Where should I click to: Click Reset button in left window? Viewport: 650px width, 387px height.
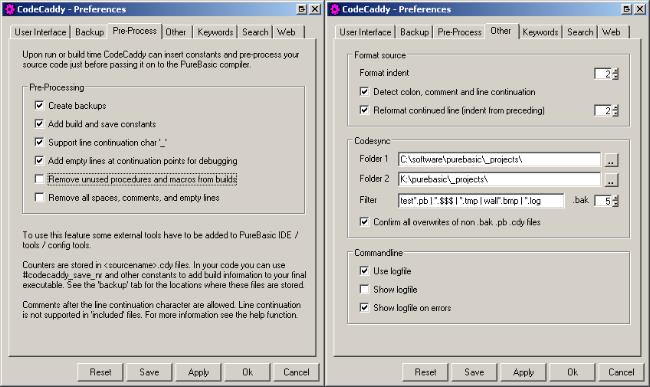(x=100, y=372)
